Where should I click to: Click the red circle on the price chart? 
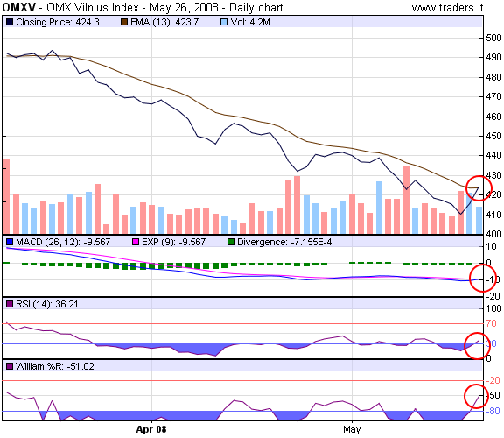click(x=479, y=188)
